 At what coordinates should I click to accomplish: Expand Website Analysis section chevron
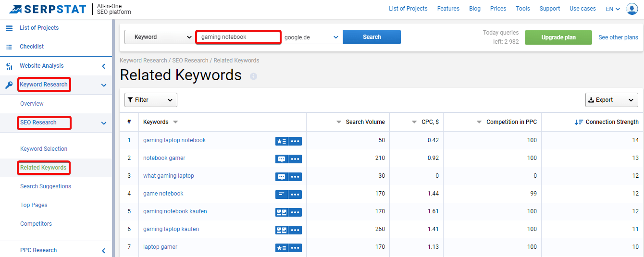pos(103,66)
